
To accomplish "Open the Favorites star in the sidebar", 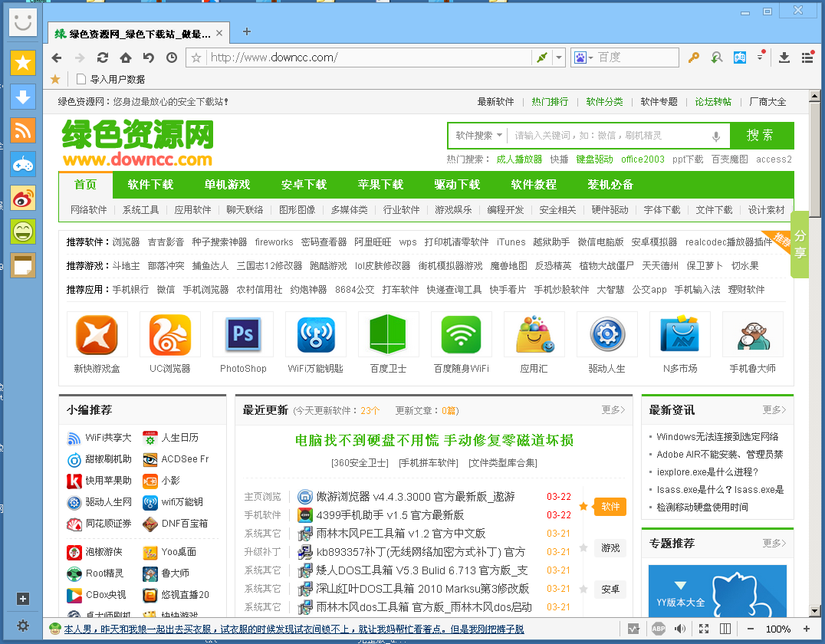I will tap(23, 63).
